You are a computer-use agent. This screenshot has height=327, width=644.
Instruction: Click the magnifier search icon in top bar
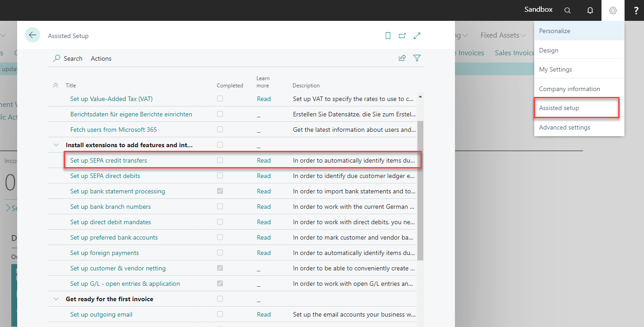[x=568, y=10]
